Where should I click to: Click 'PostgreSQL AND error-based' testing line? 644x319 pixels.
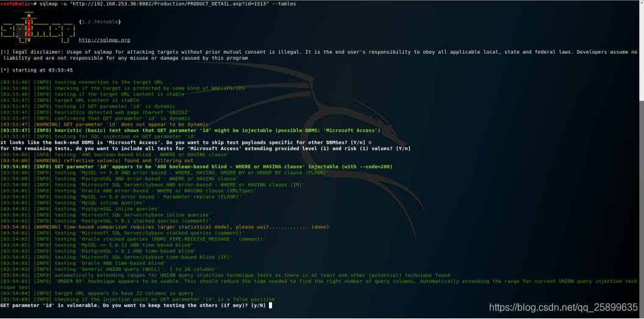(120, 179)
